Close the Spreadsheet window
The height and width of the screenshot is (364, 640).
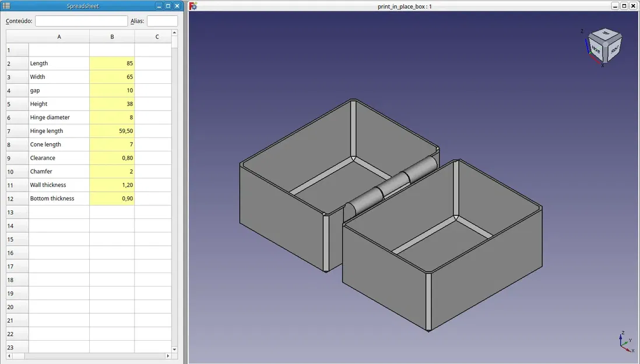(177, 6)
